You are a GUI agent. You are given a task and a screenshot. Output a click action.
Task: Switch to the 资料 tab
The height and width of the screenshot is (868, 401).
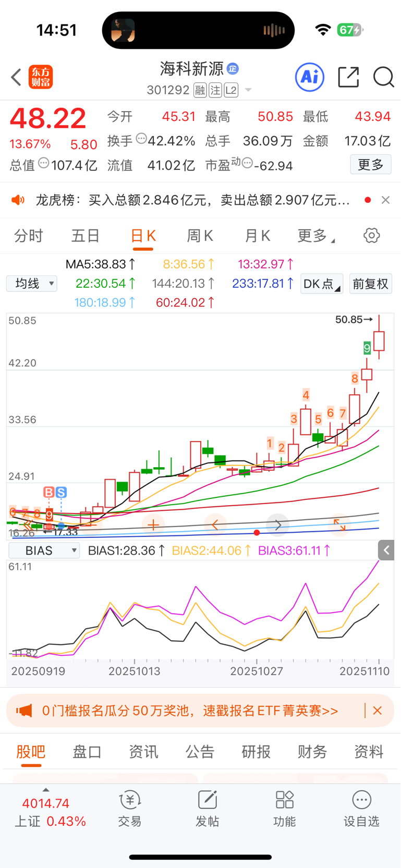point(369,752)
